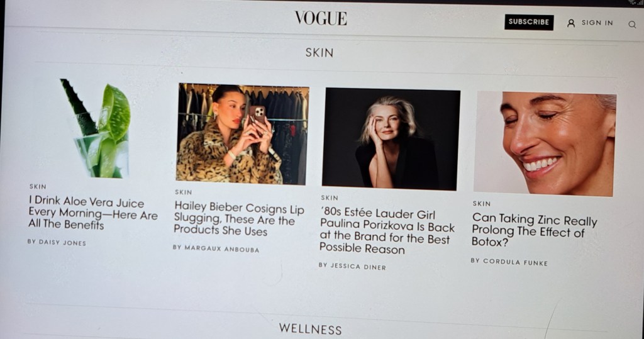Screen dimensions: 644x339
Task: Open the search magnifier icon
Action: (x=632, y=25)
